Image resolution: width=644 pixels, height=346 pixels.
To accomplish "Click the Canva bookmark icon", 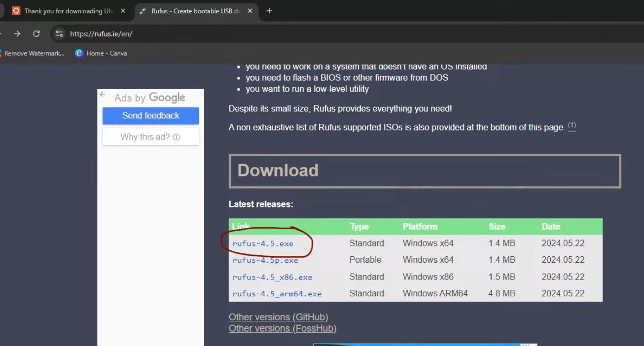I will (x=79, y=53).
